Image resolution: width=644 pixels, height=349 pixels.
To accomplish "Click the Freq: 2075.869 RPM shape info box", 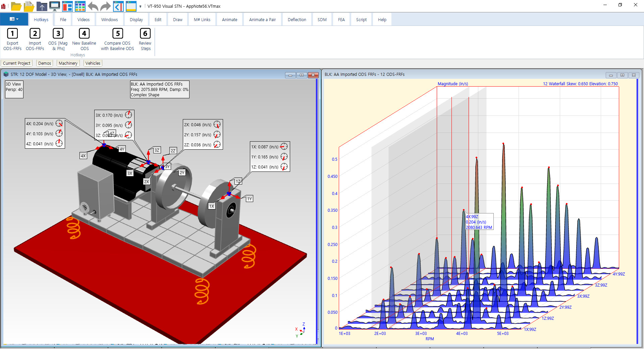I will 160,89.
